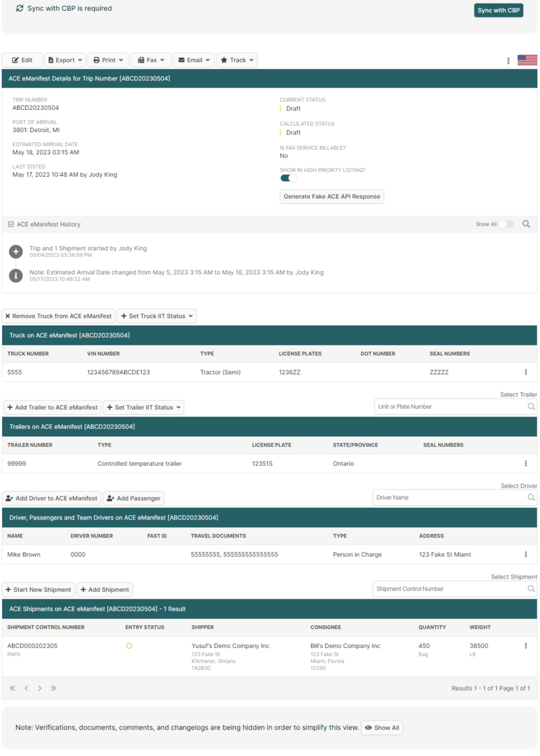Click the Shipment Control Number search field
This screenshot has width=540, height=756.
tap(446, 588)
